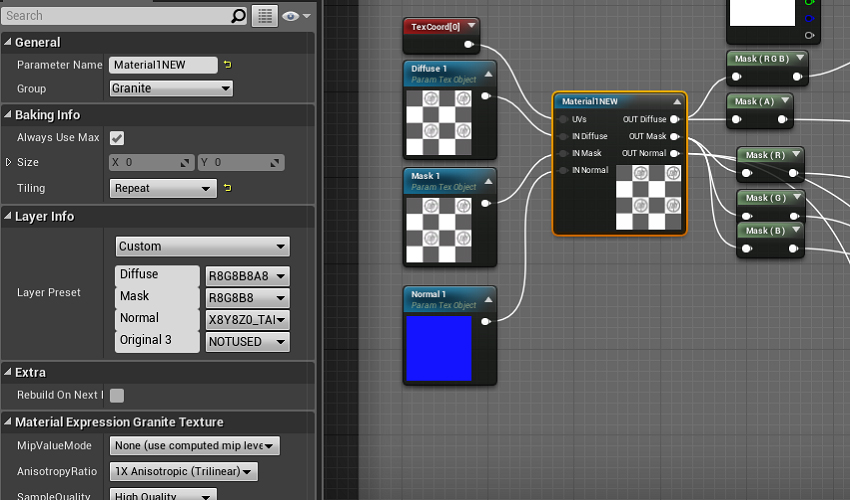This screenshot has width=850, height=500.
Task: Toggle the property matrix list view icon
Action: click(264, 16)
